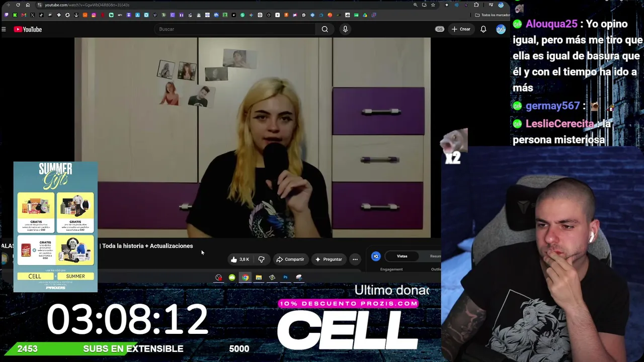Open Photoshop from the taskbar

point(285,277)
